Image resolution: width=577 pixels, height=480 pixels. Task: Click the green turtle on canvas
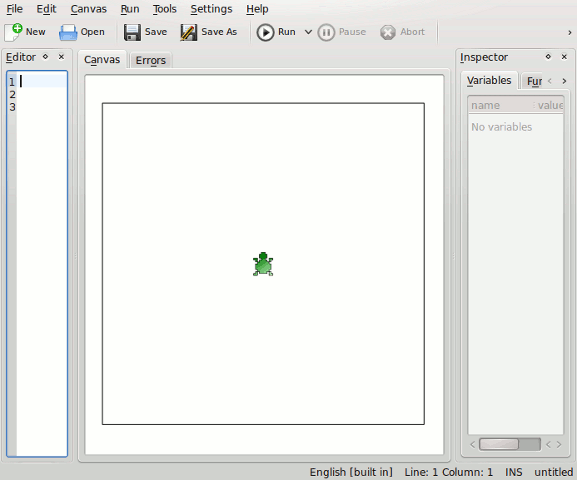point(263,264)
